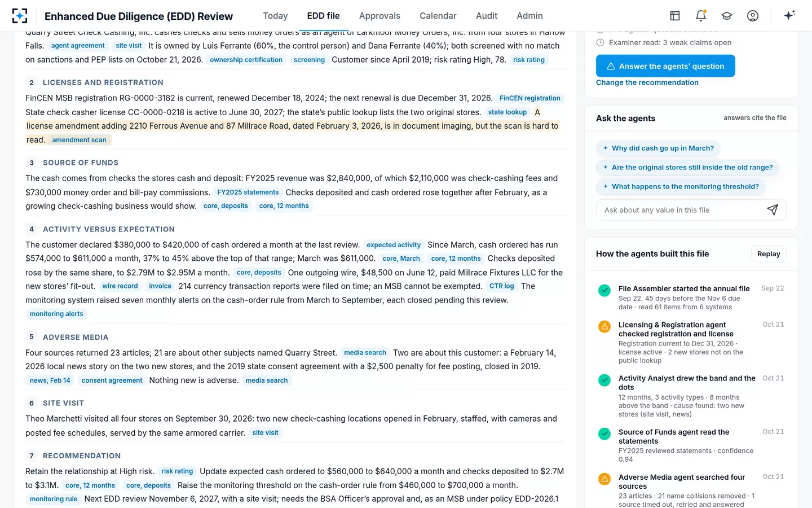Open the FY2025 statements citation
812x508 pixels.
tap(248, 192)
